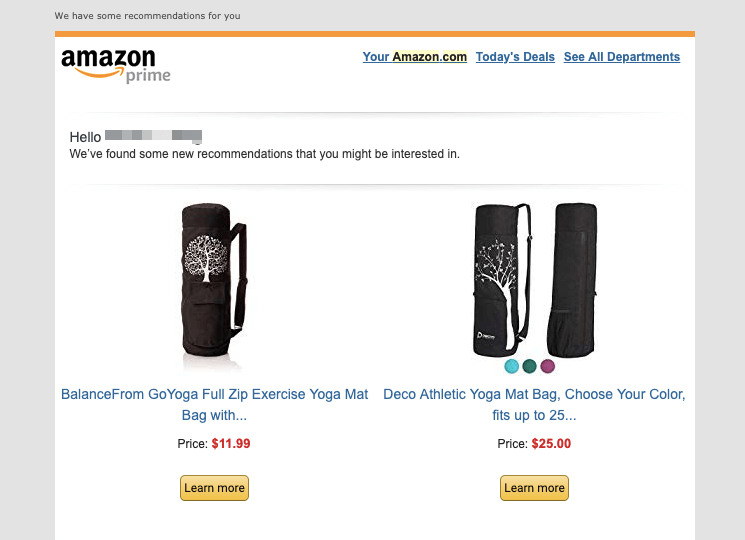The width and height of the screenshot is (745, 540).
Task: Select the dark green color swatch
Action: tap(529, 366)
